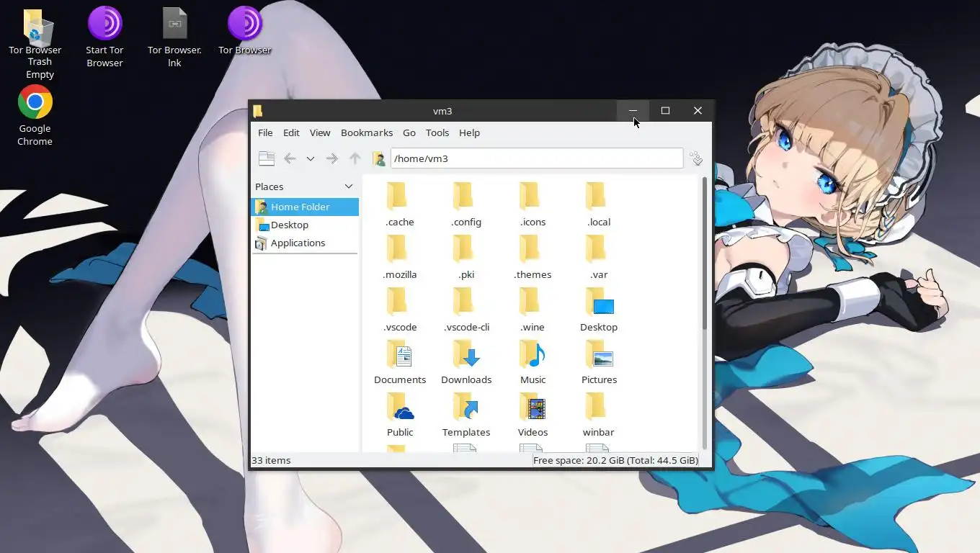Click the home folder icon beside path bar
The image size is (980, 553).
click(379, 158)
